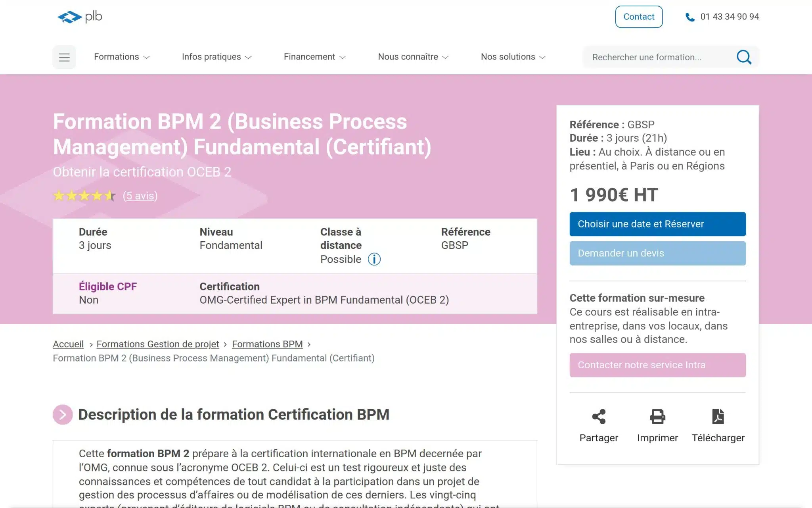The image size is (812, 508).
Task: Click the search magnifier icon
Action: pos(744,57)
